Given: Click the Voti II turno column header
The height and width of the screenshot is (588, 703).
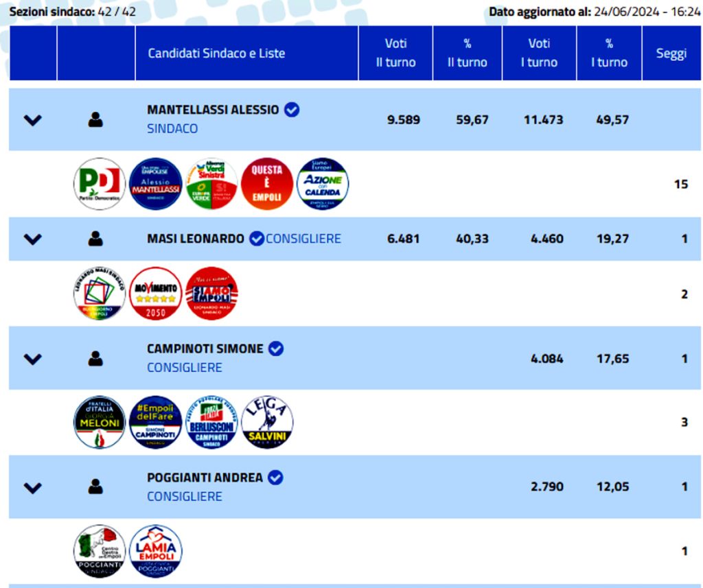Looking at the screenshot, I should click(x=395, y=53).
